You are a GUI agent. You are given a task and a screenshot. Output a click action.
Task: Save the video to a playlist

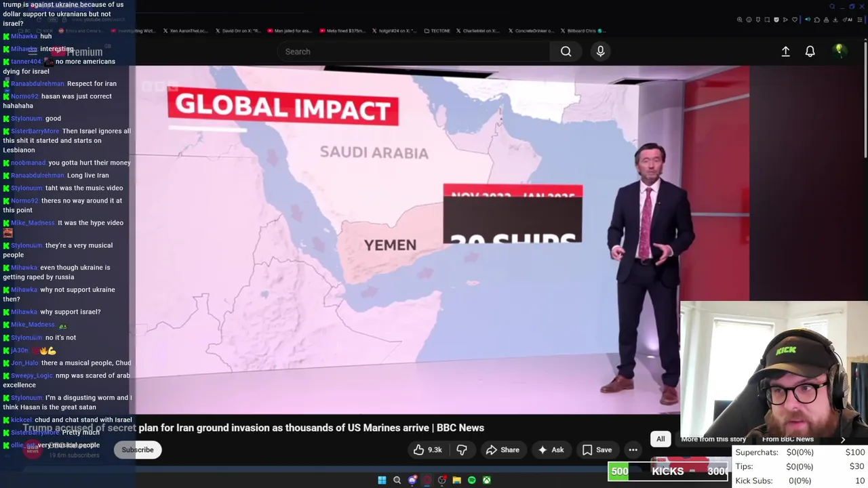pyautogui.click(x=597, y=449)
